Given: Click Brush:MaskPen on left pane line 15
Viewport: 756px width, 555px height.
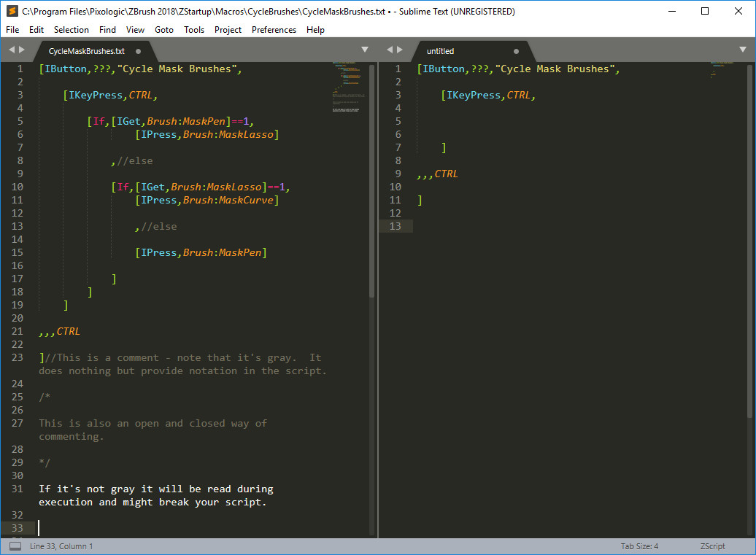Looking at the screenshot, I should 222,252.
